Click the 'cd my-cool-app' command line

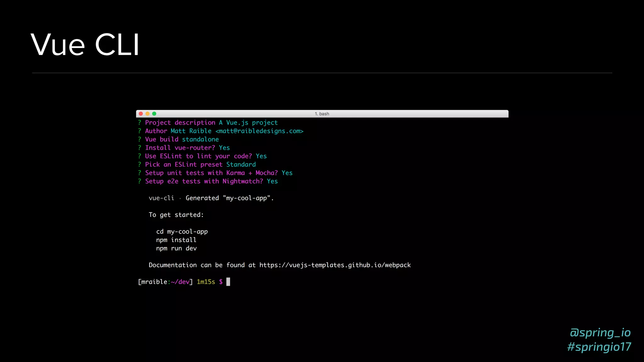click(x=182, y=232)
